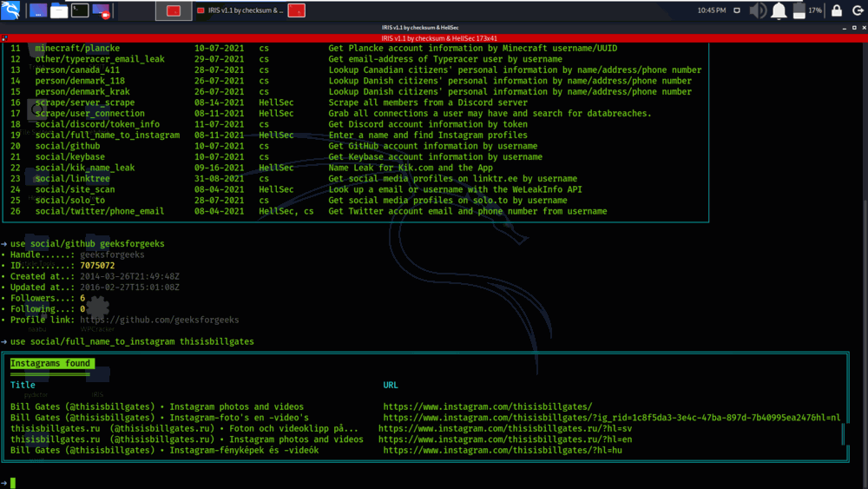Click module other/typeracer_email_leak
The image size is (868, 489).
click(x=100, y=59)
